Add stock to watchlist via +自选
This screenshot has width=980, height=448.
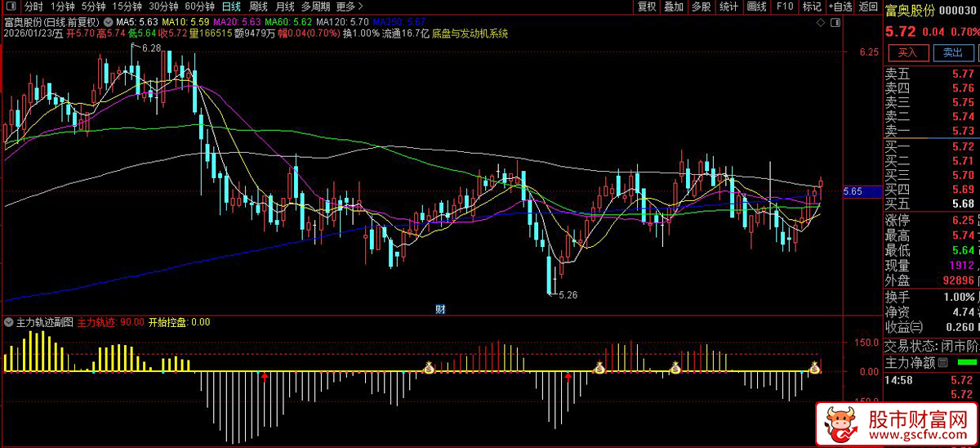coord(840,7)
